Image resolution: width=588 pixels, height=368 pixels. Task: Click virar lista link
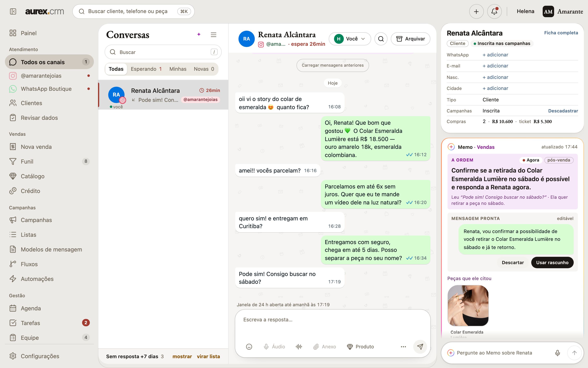point(208,356)
